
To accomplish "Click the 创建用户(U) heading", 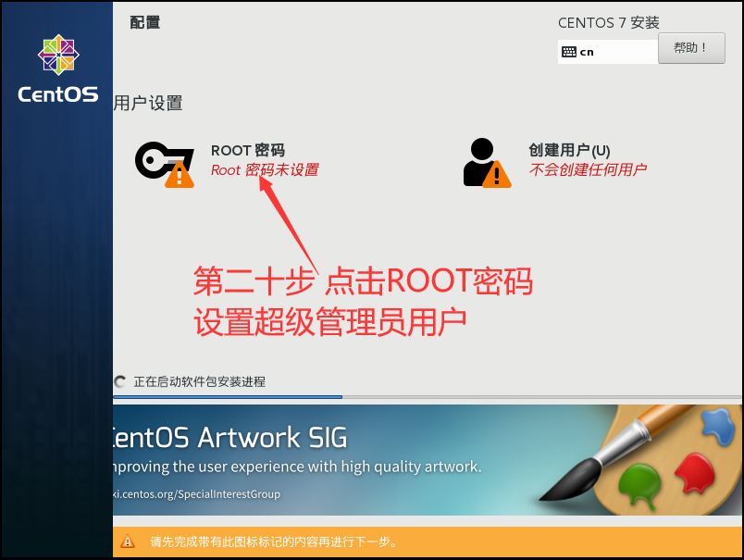I will (569, 150).
